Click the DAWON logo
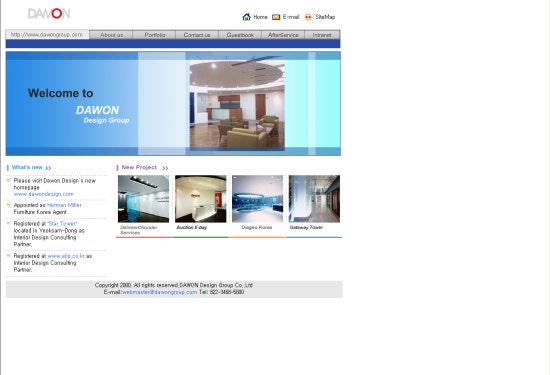The height and width of the screenshot is (375, 550). click(x=49, y=13)
